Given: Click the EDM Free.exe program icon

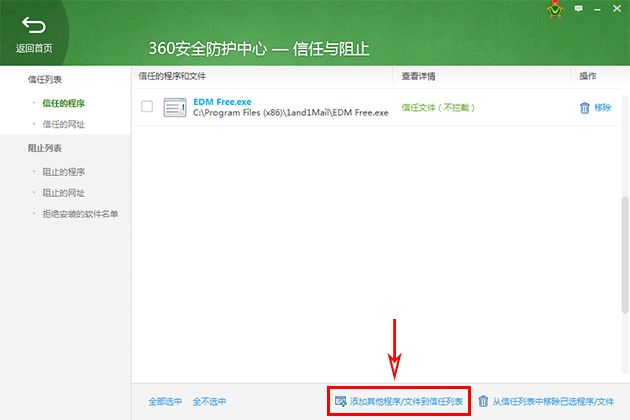Looking at the screenshot, I should pyautogui.click(x=175, y=107).
